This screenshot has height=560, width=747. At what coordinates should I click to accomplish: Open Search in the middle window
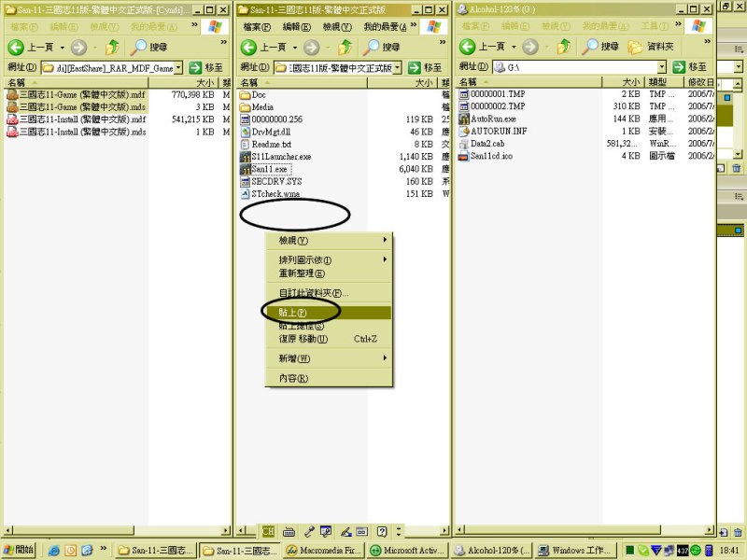382,47
